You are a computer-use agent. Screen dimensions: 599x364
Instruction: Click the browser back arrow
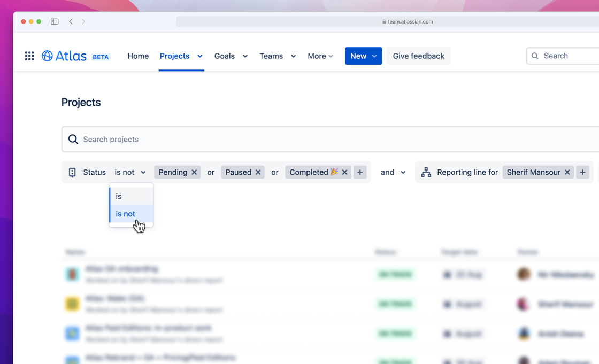(71, 21)
